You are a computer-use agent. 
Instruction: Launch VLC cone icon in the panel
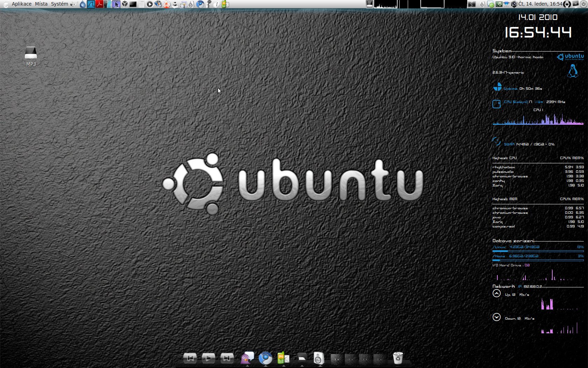pyautogui.click(x=175, y=4)
